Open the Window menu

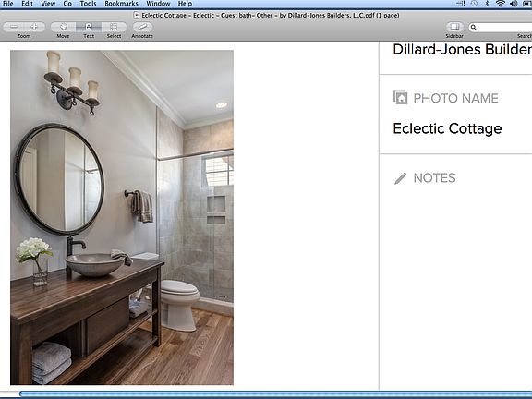158,4
